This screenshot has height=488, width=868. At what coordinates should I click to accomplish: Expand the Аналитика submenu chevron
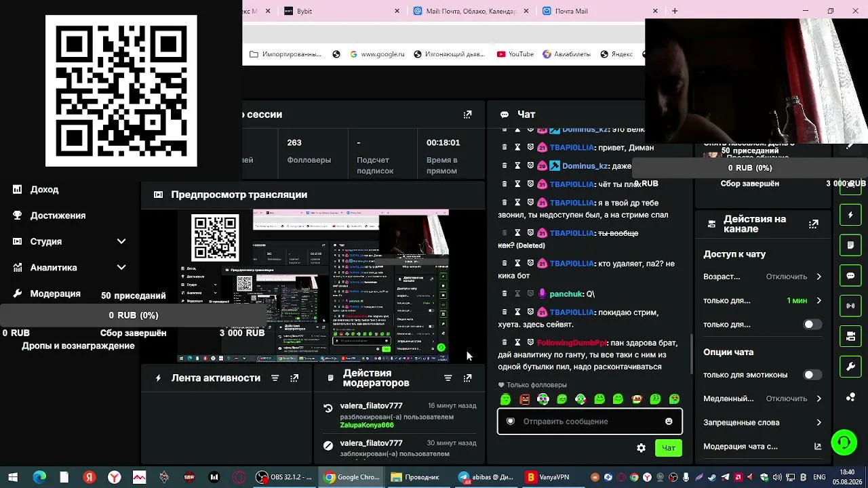(x=121, y=268)
